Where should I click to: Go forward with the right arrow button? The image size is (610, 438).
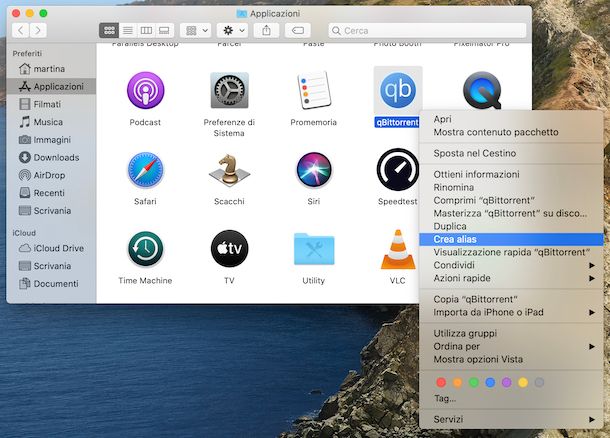click(38, 30)
